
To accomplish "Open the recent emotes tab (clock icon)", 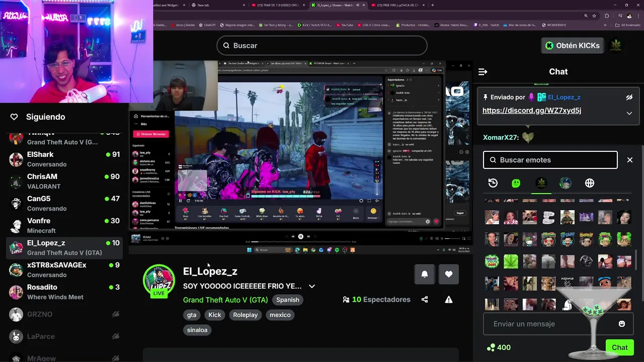I will tap(493, 184).
